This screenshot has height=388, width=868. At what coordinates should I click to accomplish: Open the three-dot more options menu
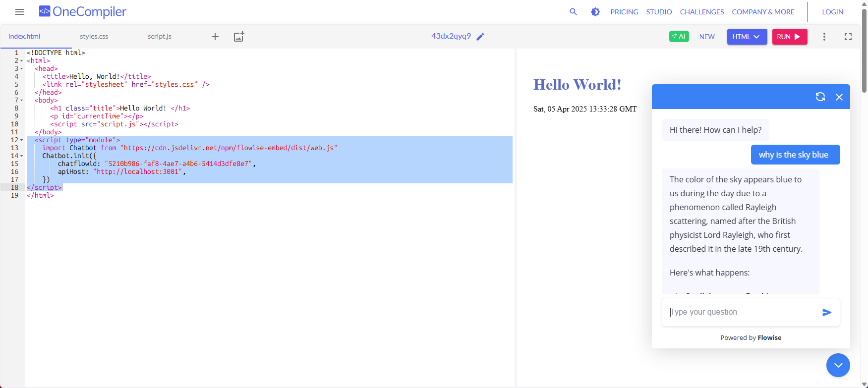pos(824,37)
